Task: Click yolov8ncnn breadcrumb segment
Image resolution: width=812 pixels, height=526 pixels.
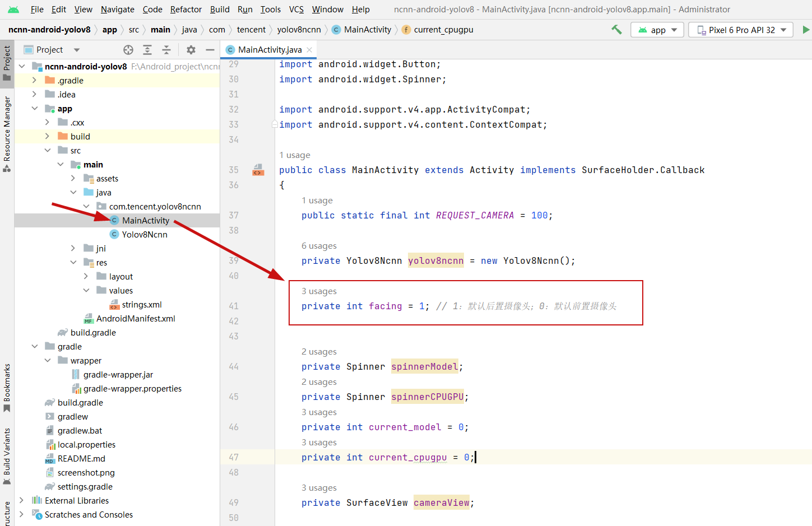Action: point(299,30)
